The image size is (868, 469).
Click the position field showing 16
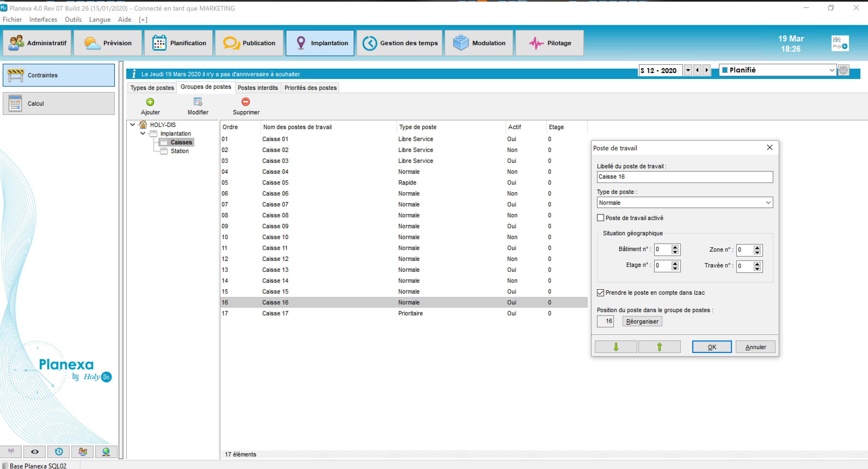click(x=605, y=321)
